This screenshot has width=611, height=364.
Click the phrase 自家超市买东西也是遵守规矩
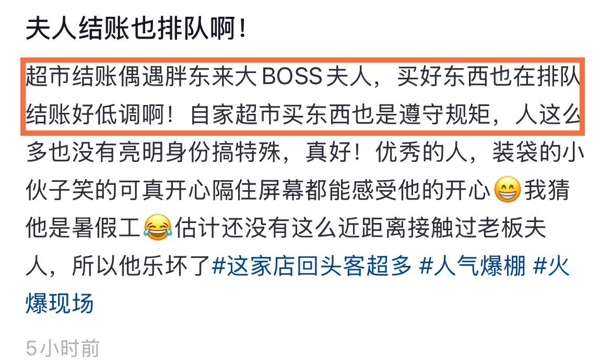click(x=340, y=114)
